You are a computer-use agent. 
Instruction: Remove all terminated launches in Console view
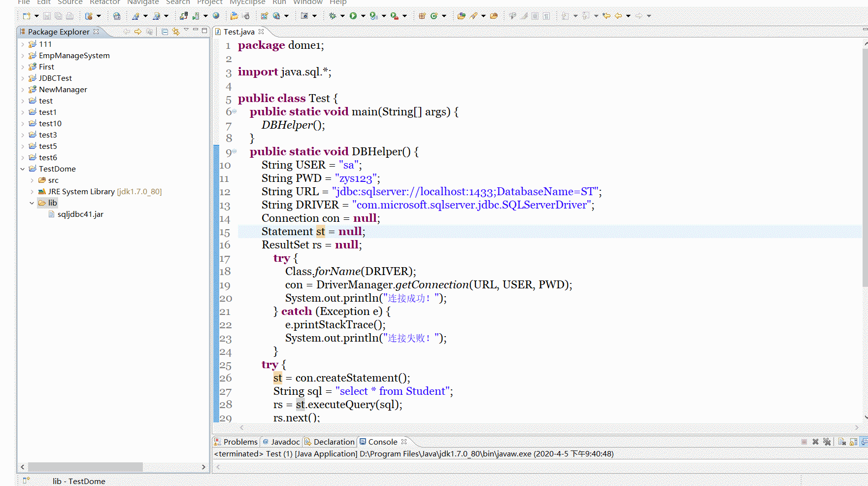point(827,442)
